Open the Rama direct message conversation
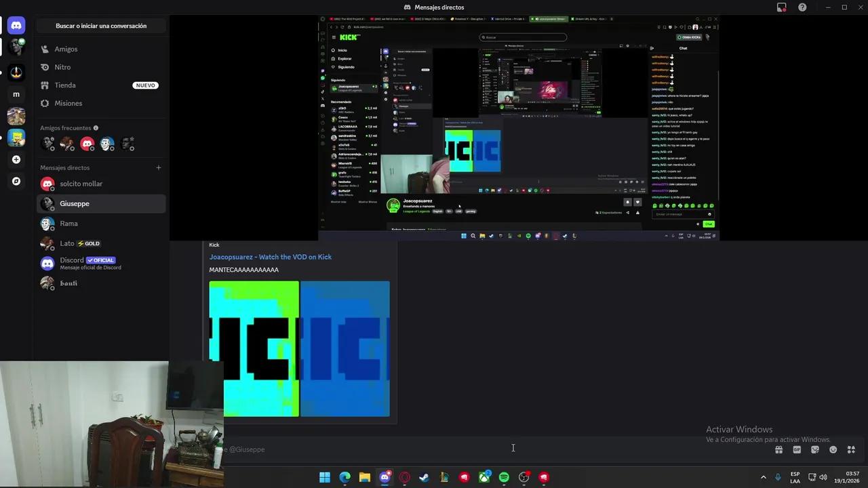The image size is (868, 488). [68, 223]
